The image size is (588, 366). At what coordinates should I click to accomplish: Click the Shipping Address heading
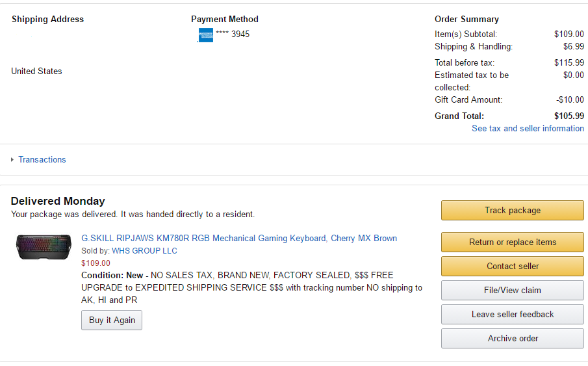point(47,20)
